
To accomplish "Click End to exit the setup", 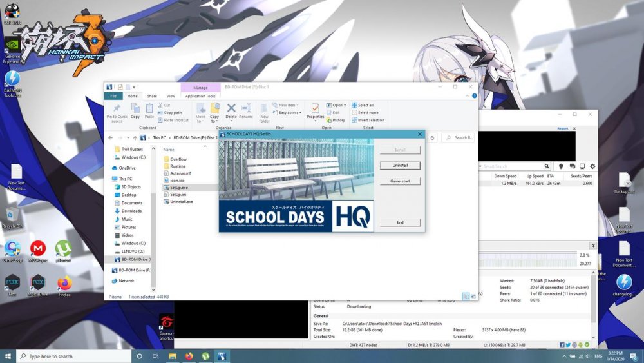I will [400, 222].
